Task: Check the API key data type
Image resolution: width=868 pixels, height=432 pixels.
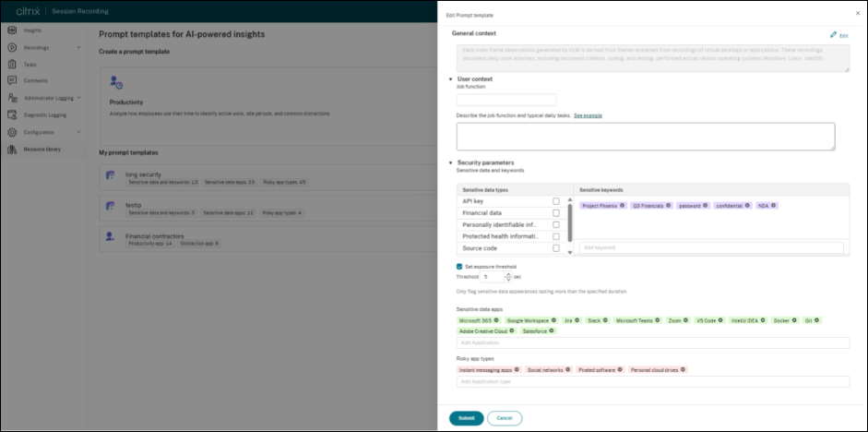Action: tap(556, 201)
